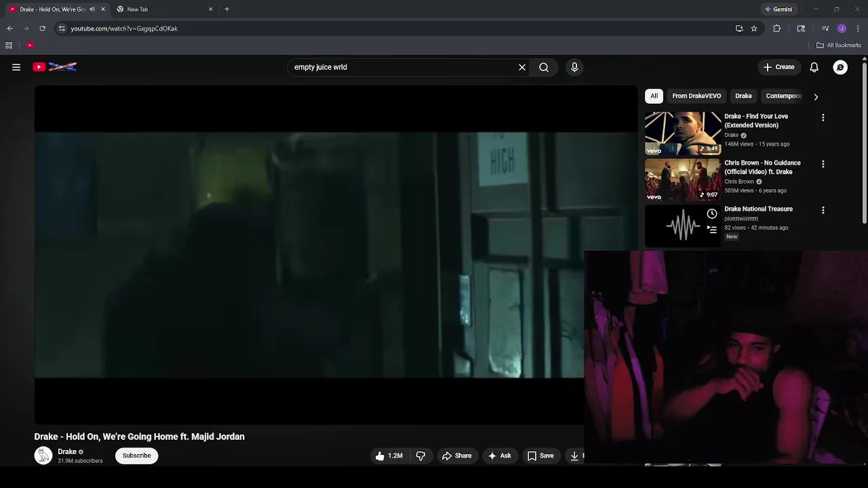Go to YouTube home via the logo
Screen dimensions: 868x488
pos(54,67)
